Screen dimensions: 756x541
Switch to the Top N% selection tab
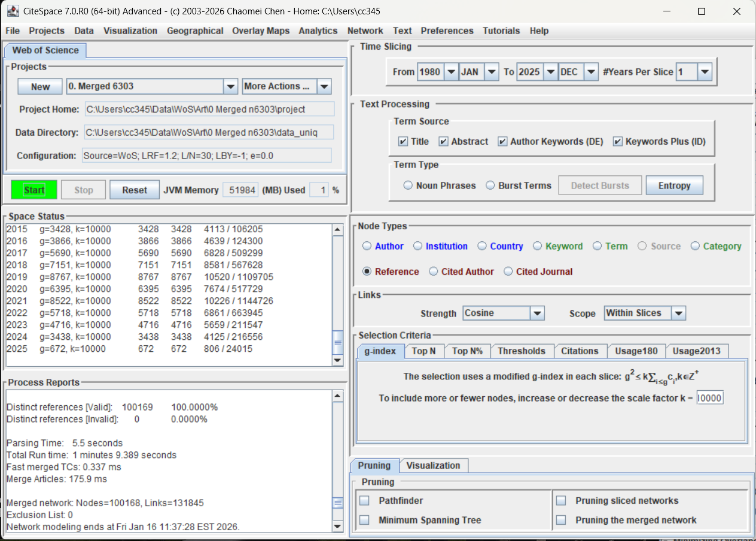point(467,351)
